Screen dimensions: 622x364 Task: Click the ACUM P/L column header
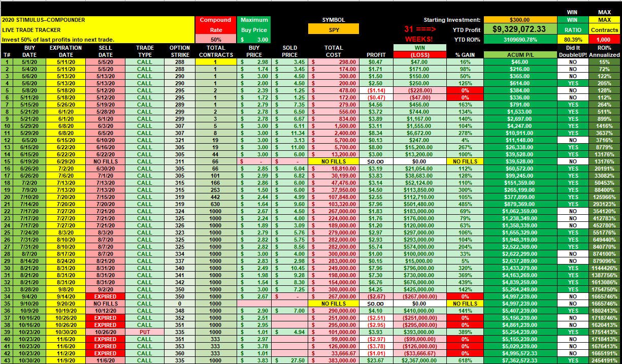[520, 54]
